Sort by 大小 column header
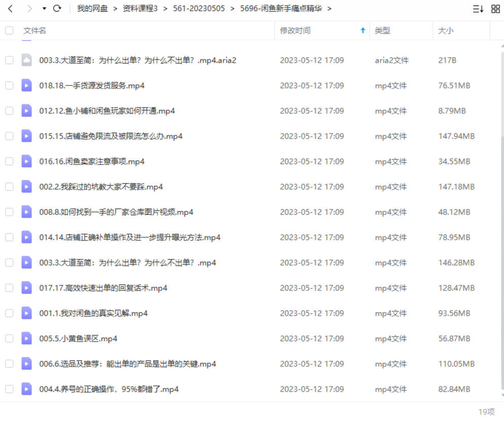The width and height of the screenshot is (504, 421). coord(446,30)
